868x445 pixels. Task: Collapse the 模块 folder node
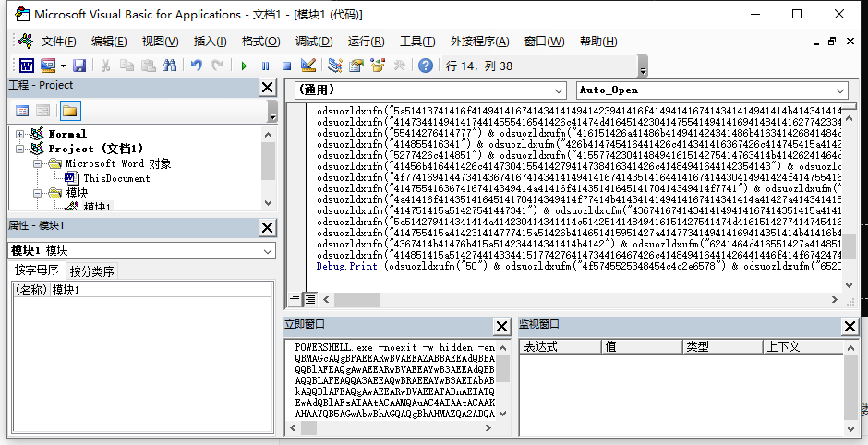[x=37, y=193]
